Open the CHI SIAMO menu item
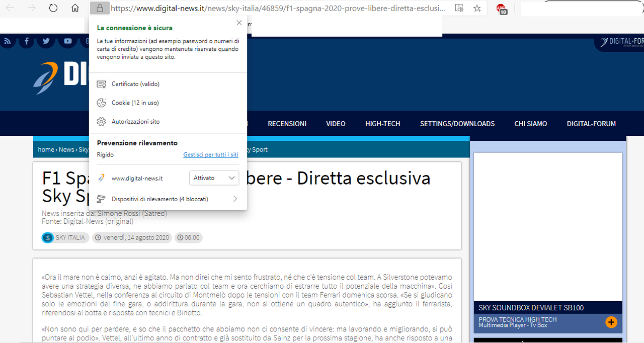 coord(531,124)
